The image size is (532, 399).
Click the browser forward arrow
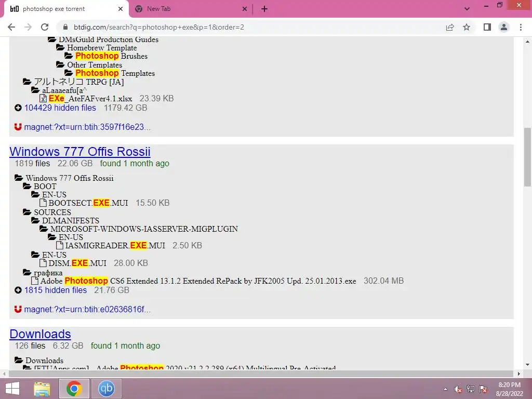(x=28, y=27)
